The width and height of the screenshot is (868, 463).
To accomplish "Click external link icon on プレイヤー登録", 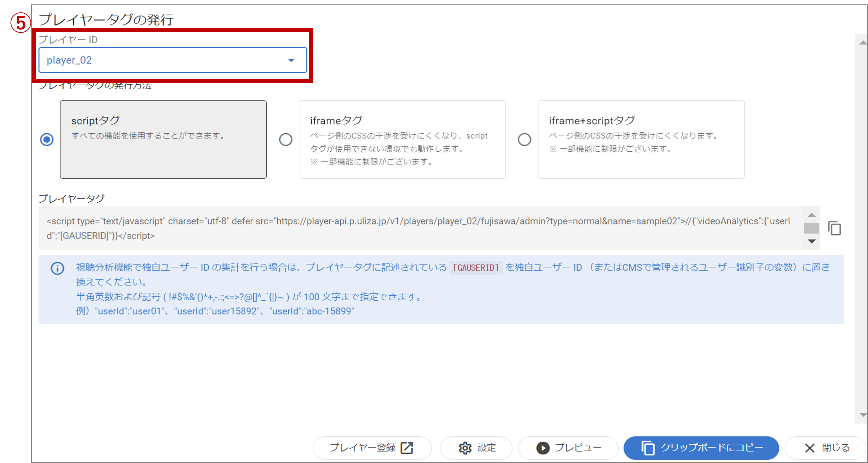I will [x=407, y=448].
